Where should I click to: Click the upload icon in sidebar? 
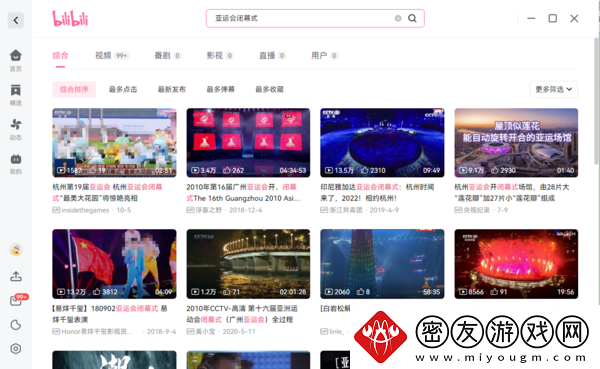16,276
